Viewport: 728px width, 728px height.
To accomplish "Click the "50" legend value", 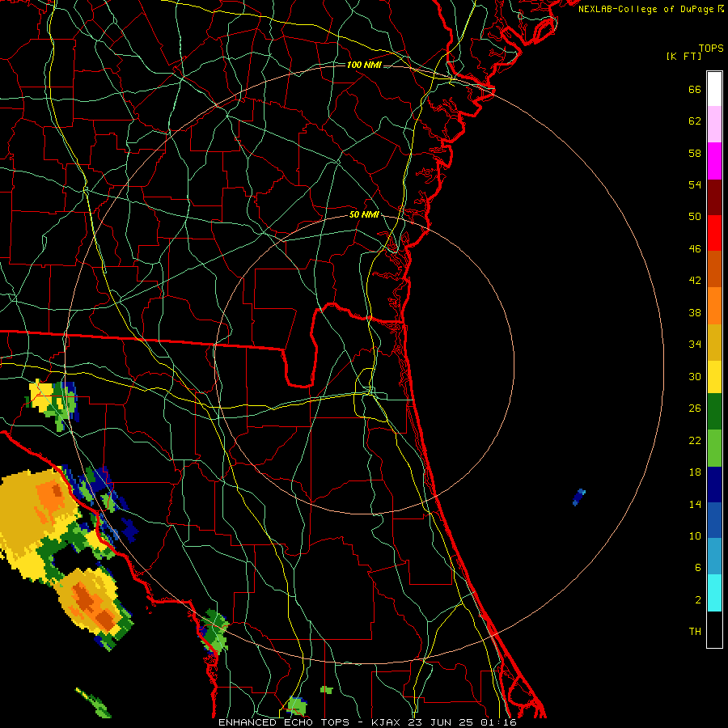I will (x=695, y=217).
